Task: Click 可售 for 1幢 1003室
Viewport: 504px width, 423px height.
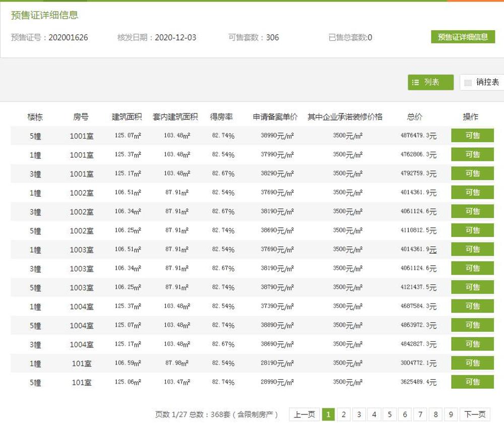Action: point(472,249)
